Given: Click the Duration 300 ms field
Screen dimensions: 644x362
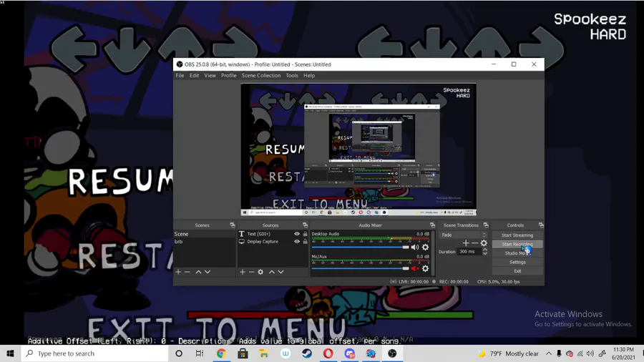Looking at the screenshot, I should [469, 252].
